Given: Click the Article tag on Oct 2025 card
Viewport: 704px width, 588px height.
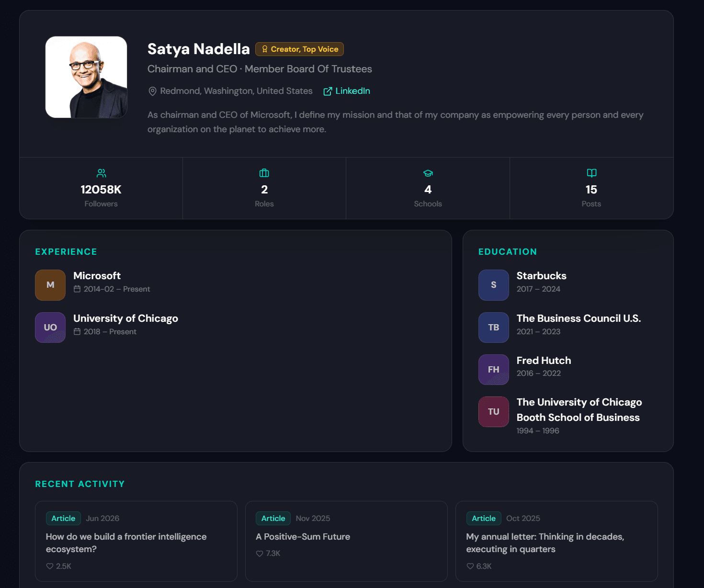Looking at the screenshot, I should tap(484, 519).
